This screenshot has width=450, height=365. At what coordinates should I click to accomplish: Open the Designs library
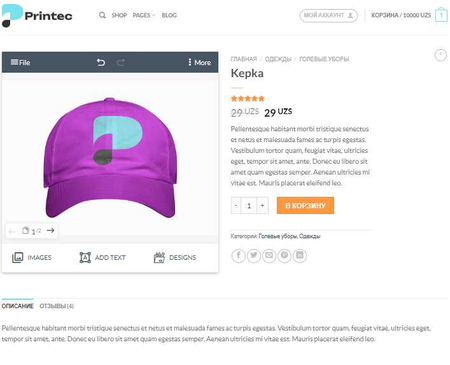coord(175,258)
